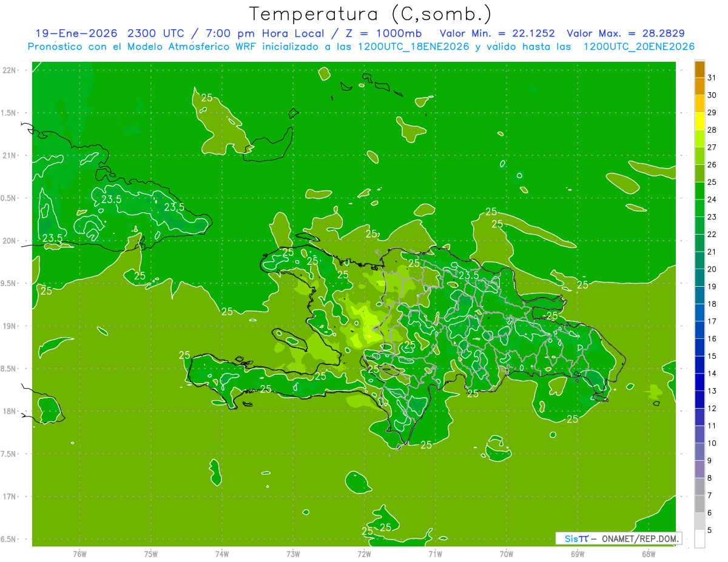728x562 pixels.
Task: Click the "SisPI - ONAMET/REP.DOM." credit box
Action: (x=618, y=538)
